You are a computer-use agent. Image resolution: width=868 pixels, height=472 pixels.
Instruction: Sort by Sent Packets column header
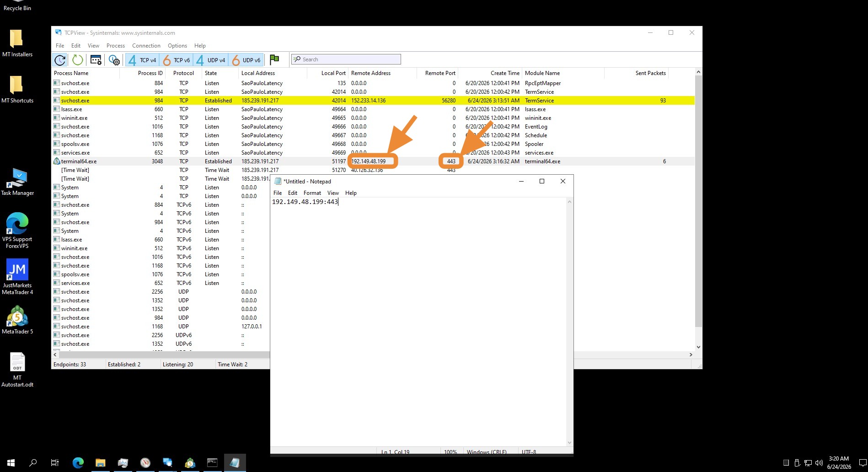point(636,73)
